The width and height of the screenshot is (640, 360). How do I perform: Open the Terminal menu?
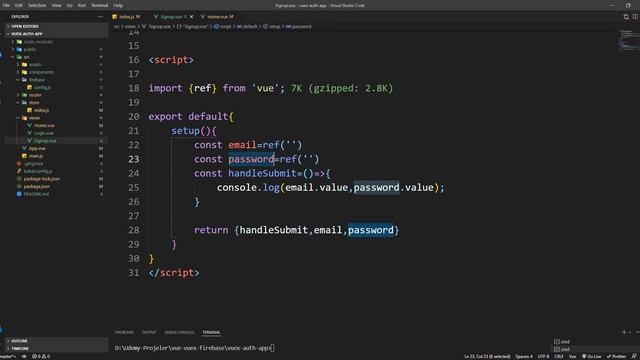[x=100, y=5]
